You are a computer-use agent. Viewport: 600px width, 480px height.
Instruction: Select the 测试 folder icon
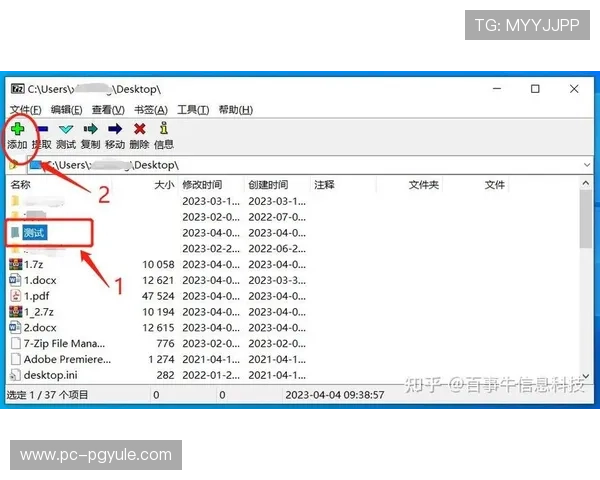point(15,232)
